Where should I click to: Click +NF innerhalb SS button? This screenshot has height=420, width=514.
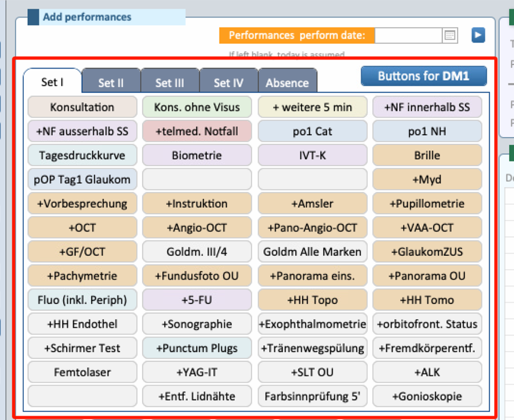pyautogui.click(x=427, y=107)
